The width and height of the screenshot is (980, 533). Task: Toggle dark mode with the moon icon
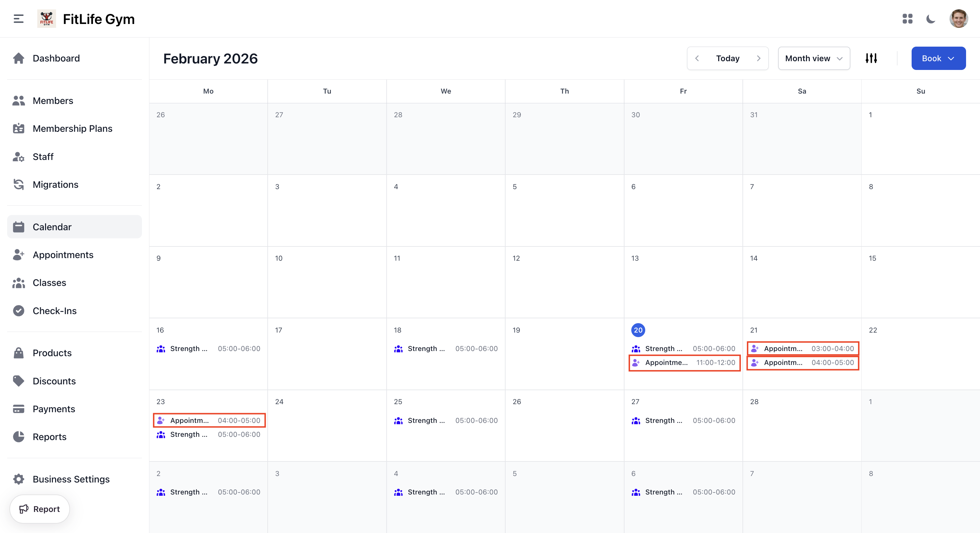coord(930,18)
